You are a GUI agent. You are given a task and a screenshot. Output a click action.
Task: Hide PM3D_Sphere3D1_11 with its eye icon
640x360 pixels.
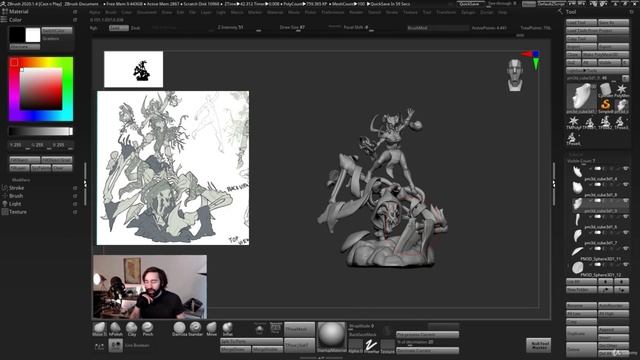point(625,249)
